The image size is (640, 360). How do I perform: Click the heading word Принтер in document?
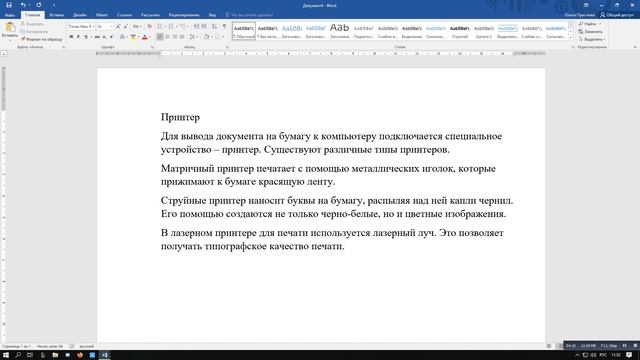pyautogui.click(x=180, y=117)
